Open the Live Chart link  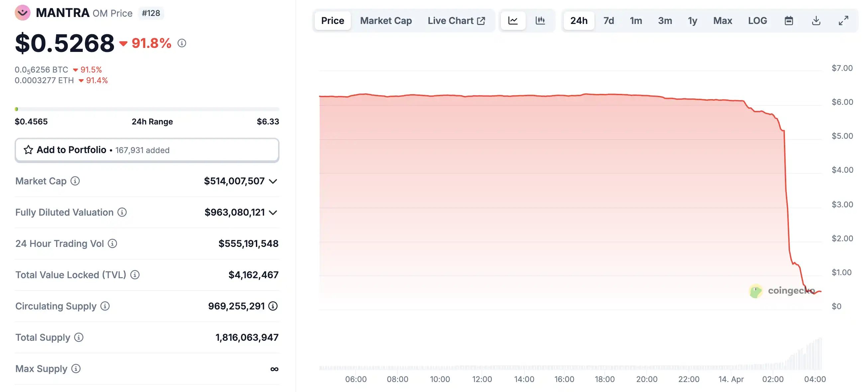point(456,21)
